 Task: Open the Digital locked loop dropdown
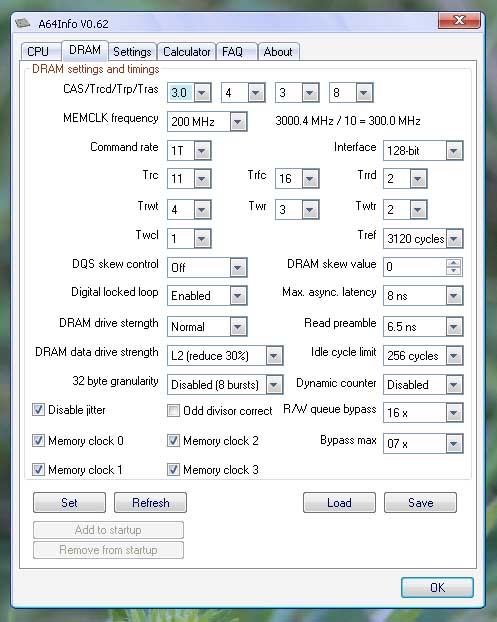coord(238,296)
